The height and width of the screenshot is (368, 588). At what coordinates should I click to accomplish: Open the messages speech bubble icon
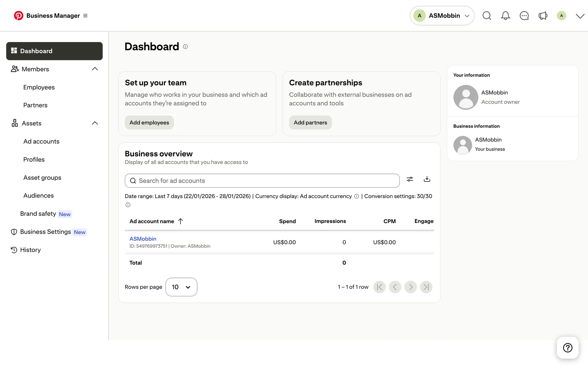(x=524, y=16)
